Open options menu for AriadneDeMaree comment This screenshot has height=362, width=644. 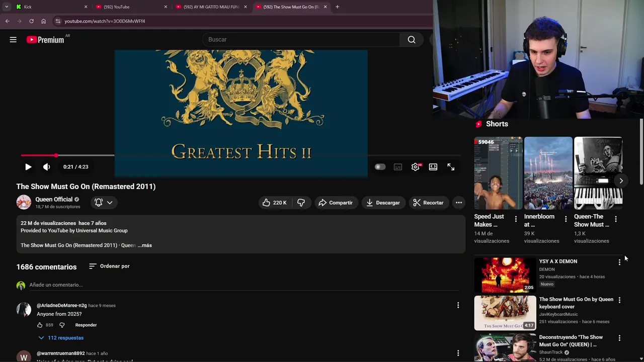(458, 305)
